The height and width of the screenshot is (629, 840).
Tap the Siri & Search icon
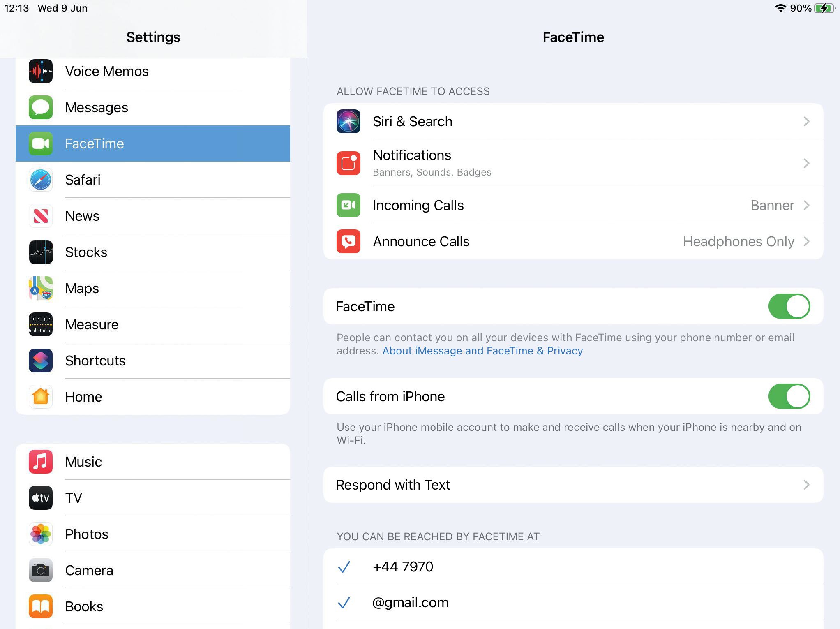tap(348, 121)
